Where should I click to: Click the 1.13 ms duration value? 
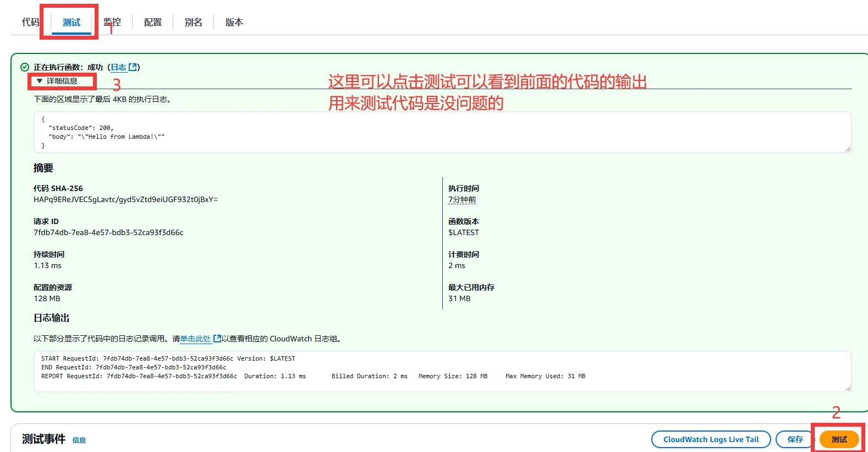coord(47,265)
